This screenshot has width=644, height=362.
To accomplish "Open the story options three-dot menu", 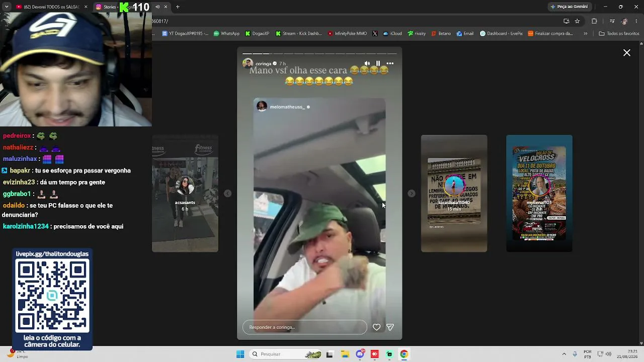I will point(390,63).
